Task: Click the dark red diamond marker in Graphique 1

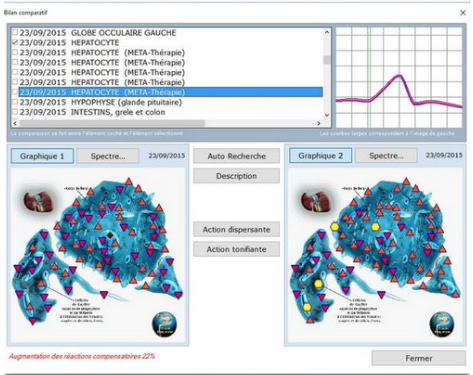Action: tap(110, 236)
